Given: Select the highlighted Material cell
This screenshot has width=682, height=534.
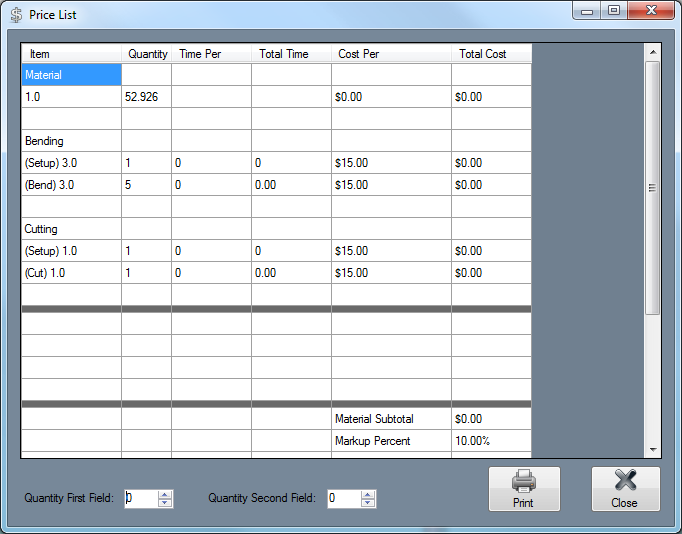Looking at the screenshot, I should coord(71,75).
